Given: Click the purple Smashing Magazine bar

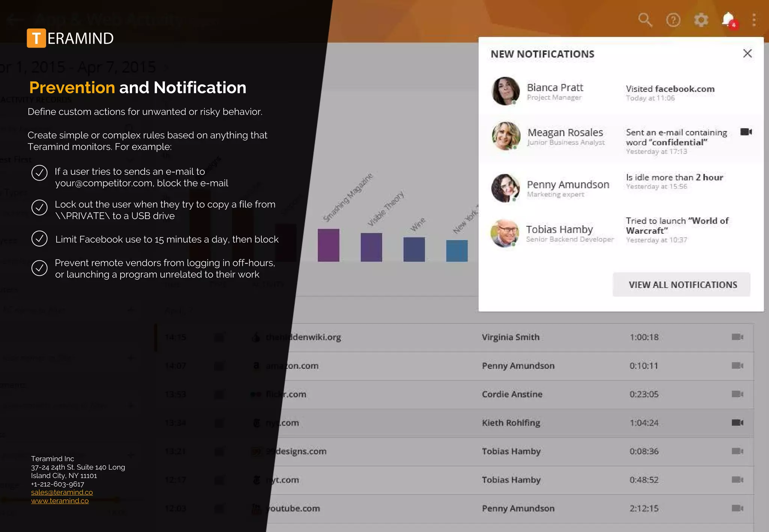Looking at the screenshot, I should (328, 245).
